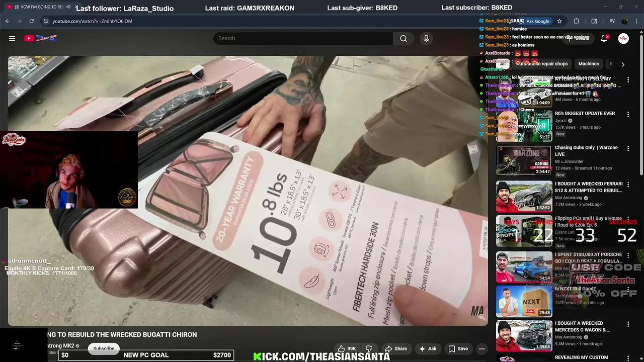Viewport: 644px width, 362px height.
Task: Open the Chrome three-dot menu
Action: (x=636, y=21)
